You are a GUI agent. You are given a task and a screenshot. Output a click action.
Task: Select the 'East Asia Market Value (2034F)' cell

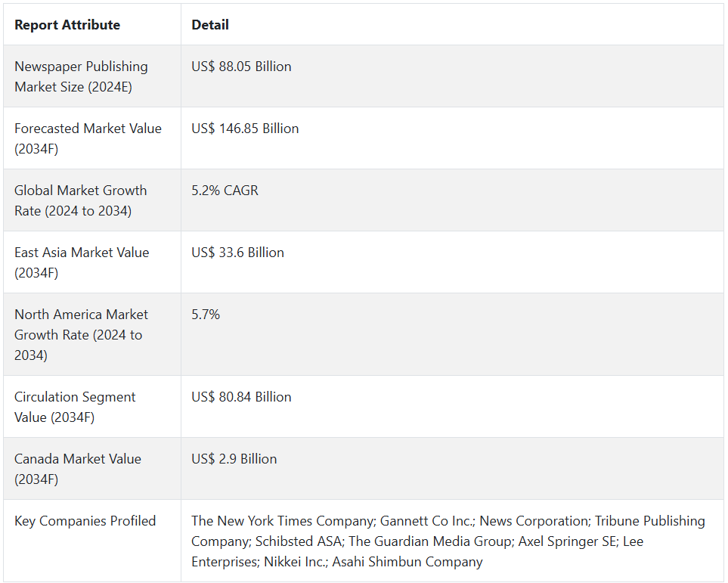[x=82, y=262]
